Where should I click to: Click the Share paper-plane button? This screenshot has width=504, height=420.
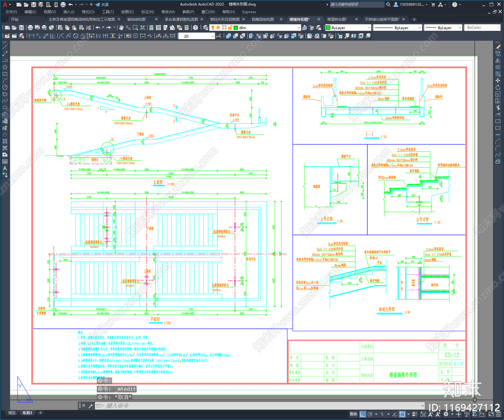102,4
